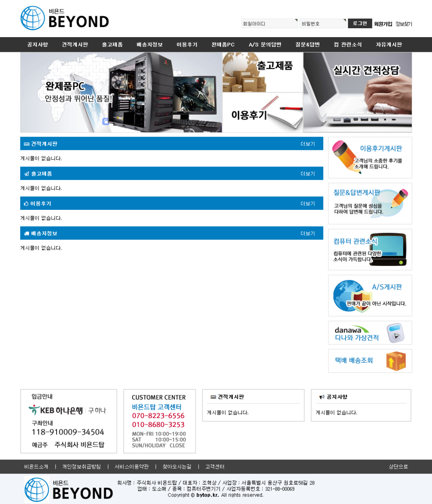Click the 상단으로 link in footer bar
The image size is (432, 504).
click(398, 466)
